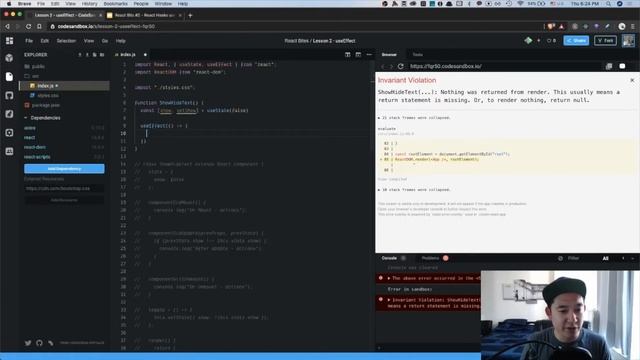Open the editor more options ellipsis
This screenshot has width=640, height=360.
pos(369,54)
